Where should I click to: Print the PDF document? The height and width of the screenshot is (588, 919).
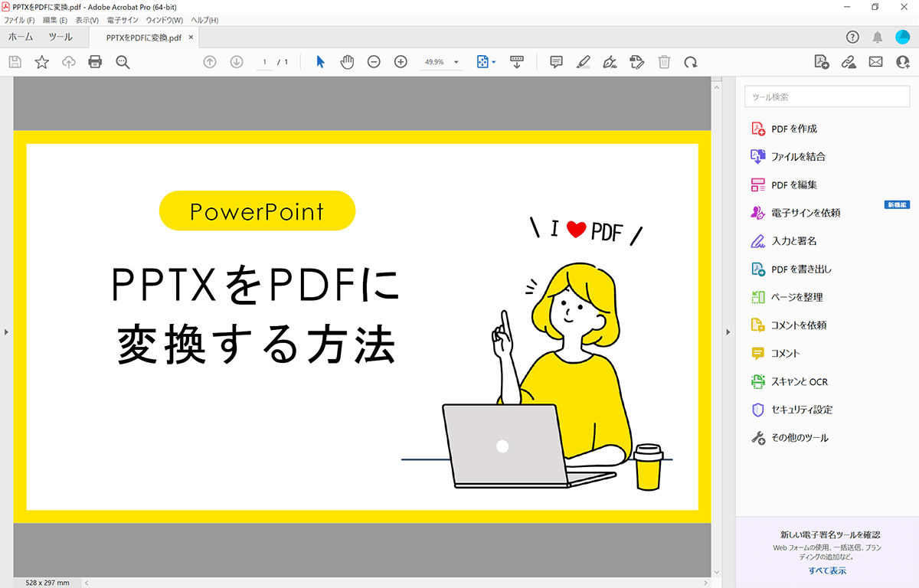(95, 62)
